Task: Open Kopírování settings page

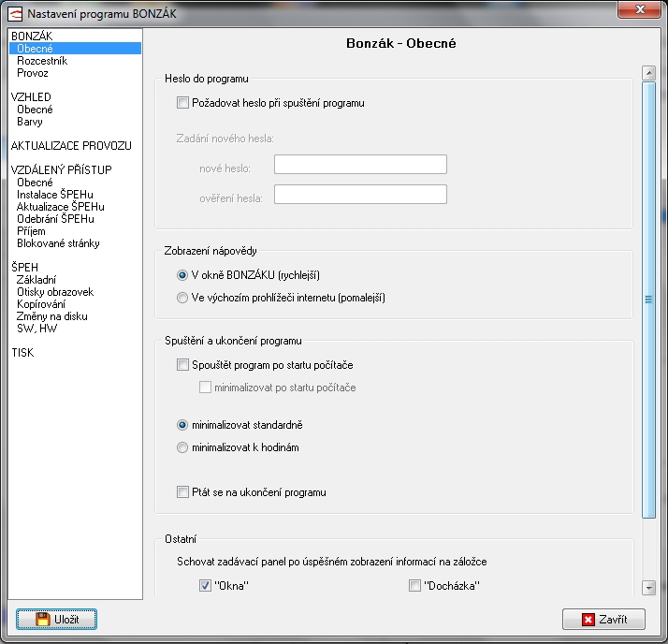Action: point(41,304)
